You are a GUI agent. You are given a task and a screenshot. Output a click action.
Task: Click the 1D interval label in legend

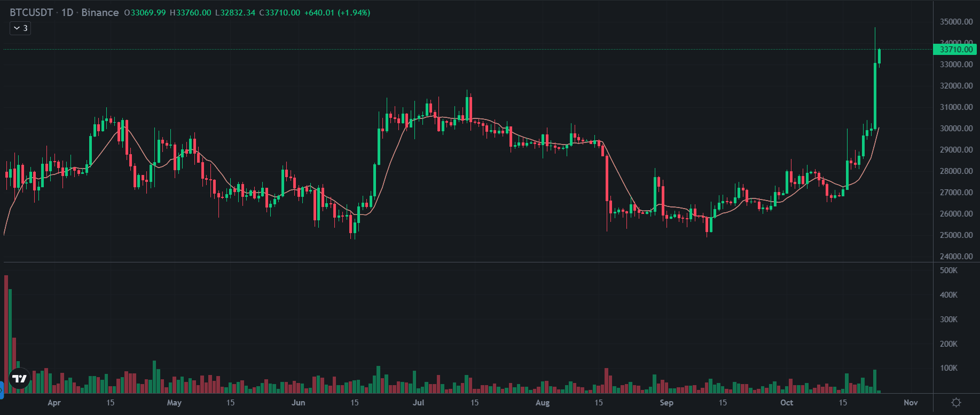tap(67, 12)
